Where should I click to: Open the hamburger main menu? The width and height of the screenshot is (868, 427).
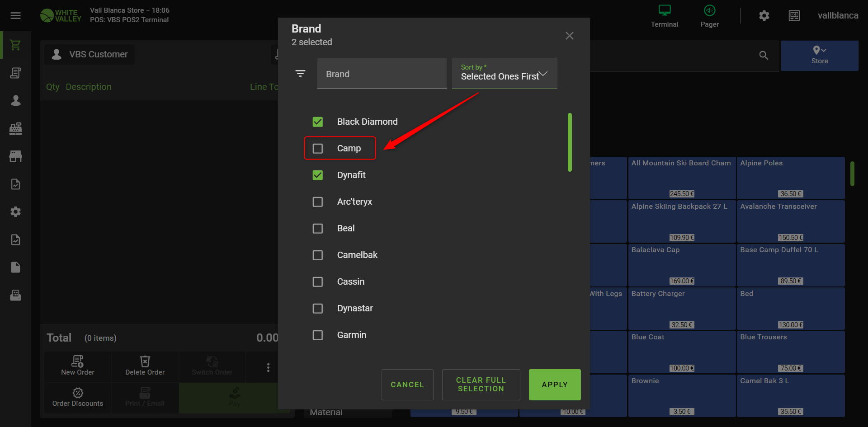coord(16,16)
